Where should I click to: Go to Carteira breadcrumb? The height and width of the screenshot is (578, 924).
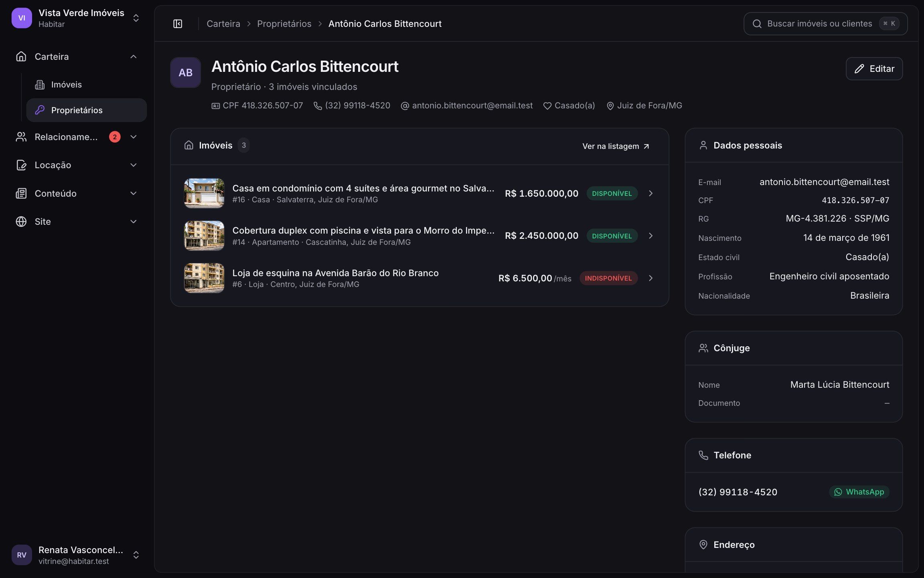pos(223,24)
